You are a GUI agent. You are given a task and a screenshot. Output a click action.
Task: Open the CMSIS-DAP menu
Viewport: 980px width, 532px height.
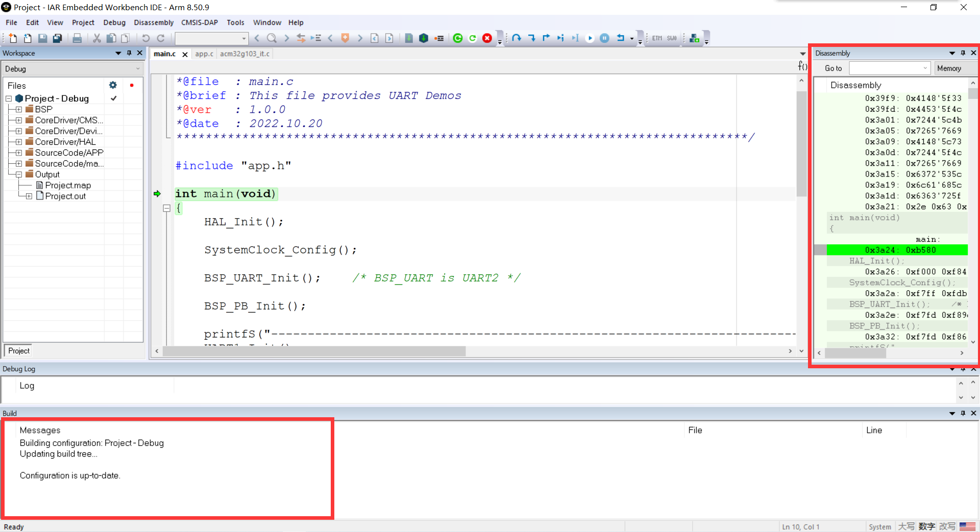pyautogui.click(x=199, y=22)
